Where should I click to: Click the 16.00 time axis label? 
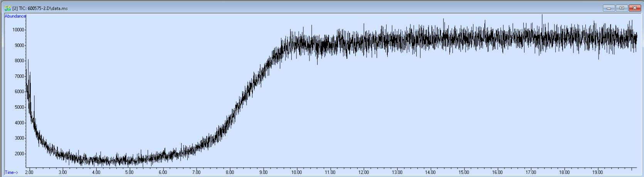point(498,172)
